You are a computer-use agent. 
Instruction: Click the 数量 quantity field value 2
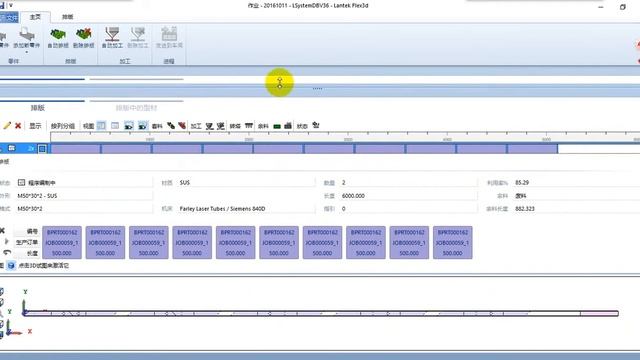(408, 182)
